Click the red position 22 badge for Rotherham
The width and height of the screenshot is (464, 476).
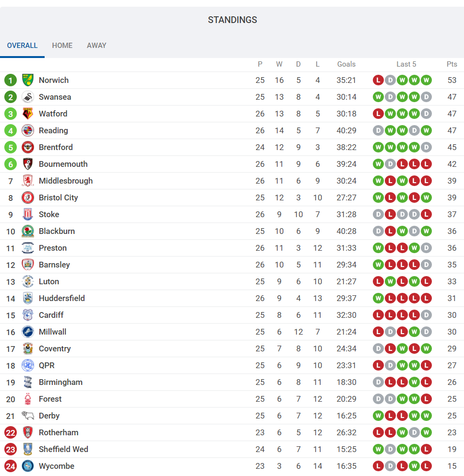pos(11,432)
